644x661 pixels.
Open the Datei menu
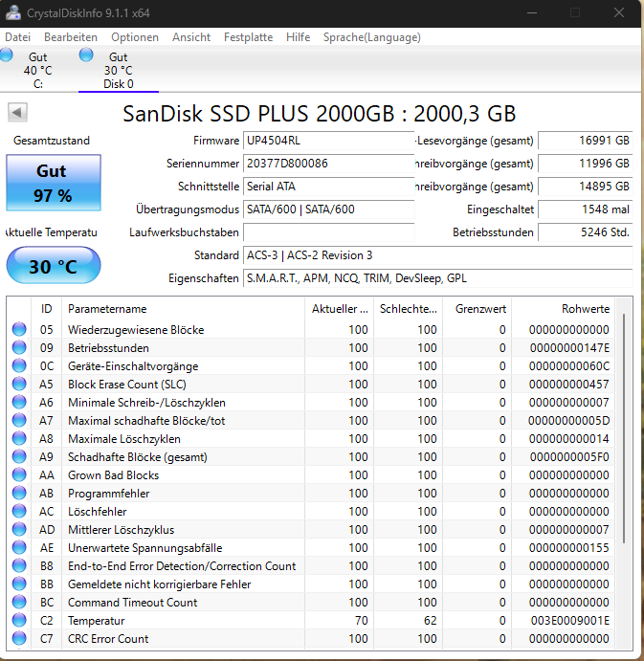[x=18, y=37]
